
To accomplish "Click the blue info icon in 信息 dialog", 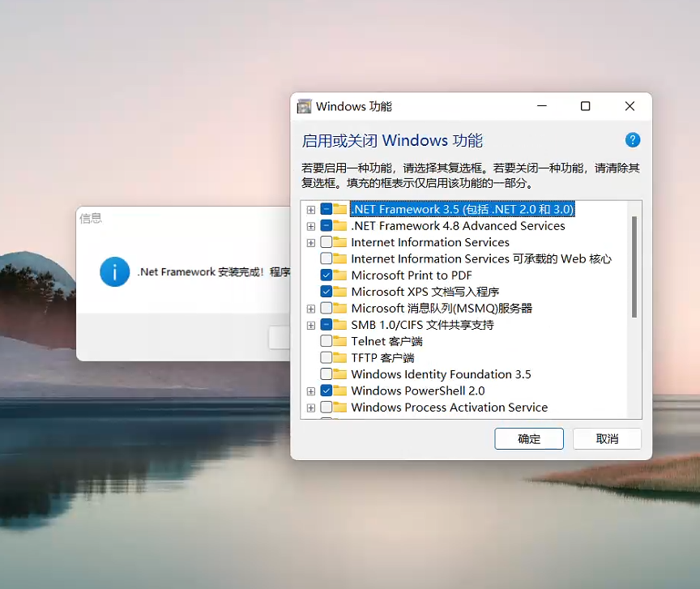I will point(115,271).
